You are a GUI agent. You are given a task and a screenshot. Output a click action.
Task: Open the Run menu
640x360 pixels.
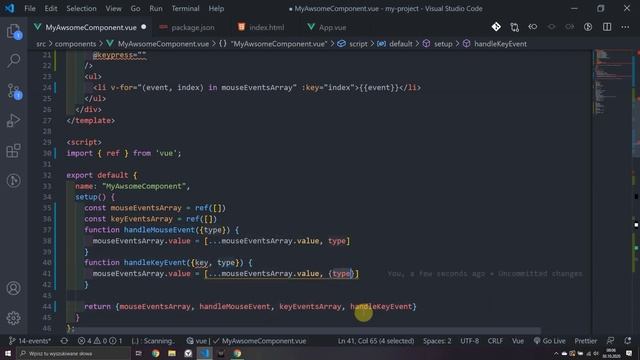156,8
